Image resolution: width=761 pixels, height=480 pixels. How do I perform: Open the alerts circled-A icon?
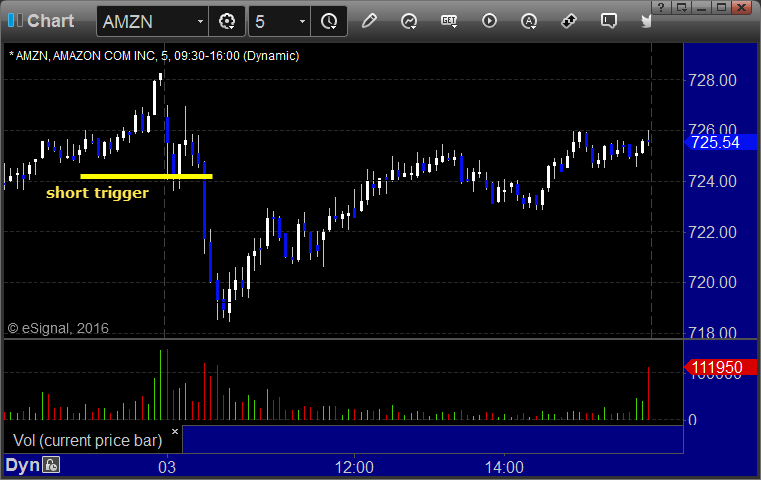(x=529, y=21)
